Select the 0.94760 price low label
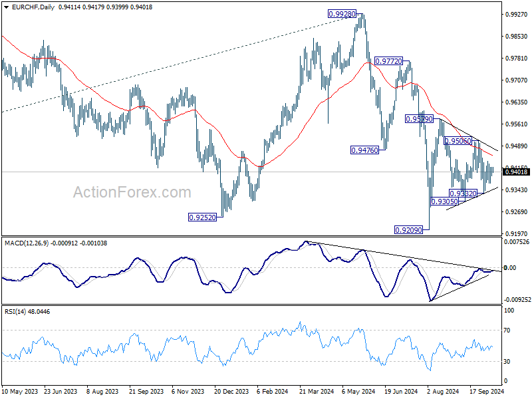This screenshot has width=532, height=399. pos(364,150)
